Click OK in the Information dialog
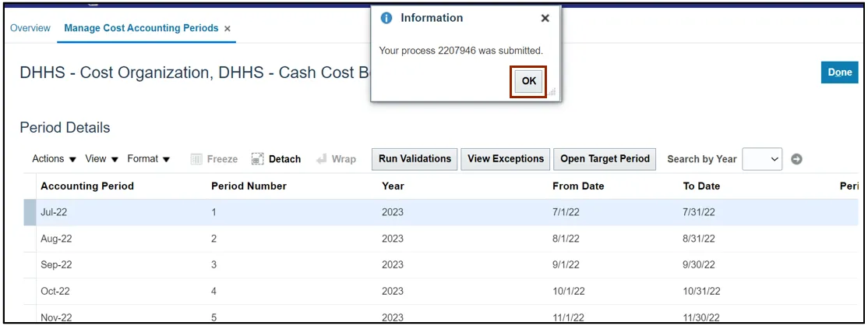The image size is (868, 326). coord(528,81)
